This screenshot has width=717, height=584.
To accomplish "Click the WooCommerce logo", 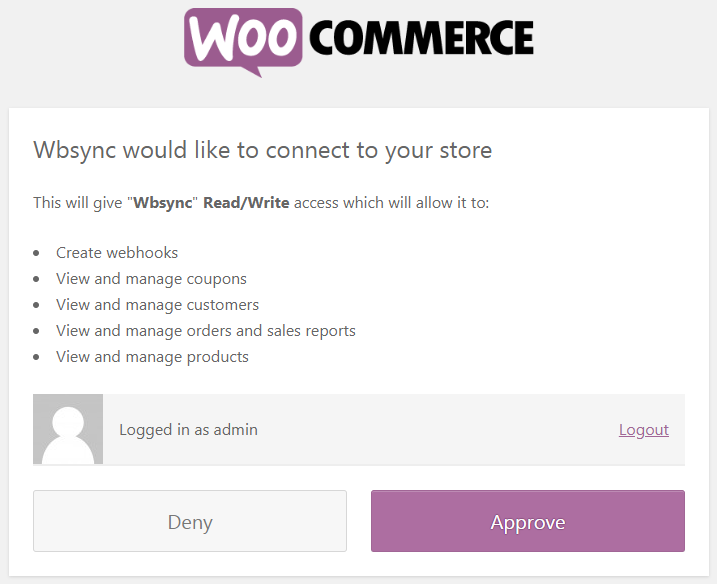I will click(358, 40).
